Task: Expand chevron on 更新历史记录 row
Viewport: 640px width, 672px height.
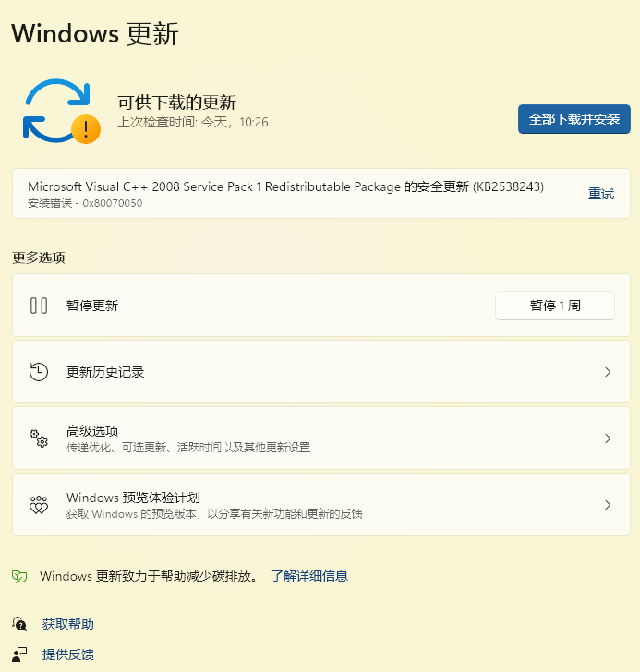Action: click(x=608, y=372)
